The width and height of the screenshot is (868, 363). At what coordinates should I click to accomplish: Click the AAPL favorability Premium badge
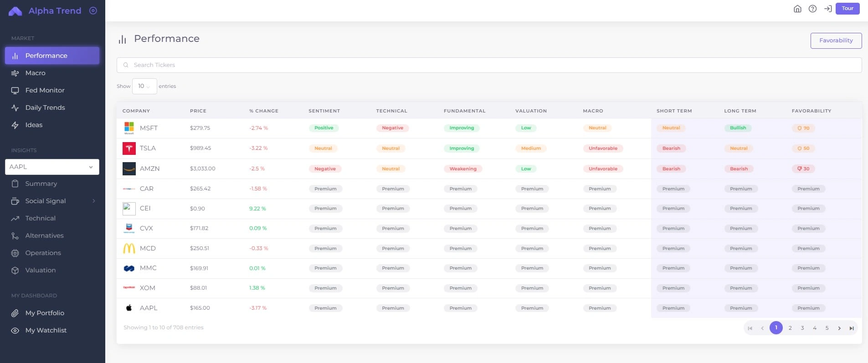point(808,308)
